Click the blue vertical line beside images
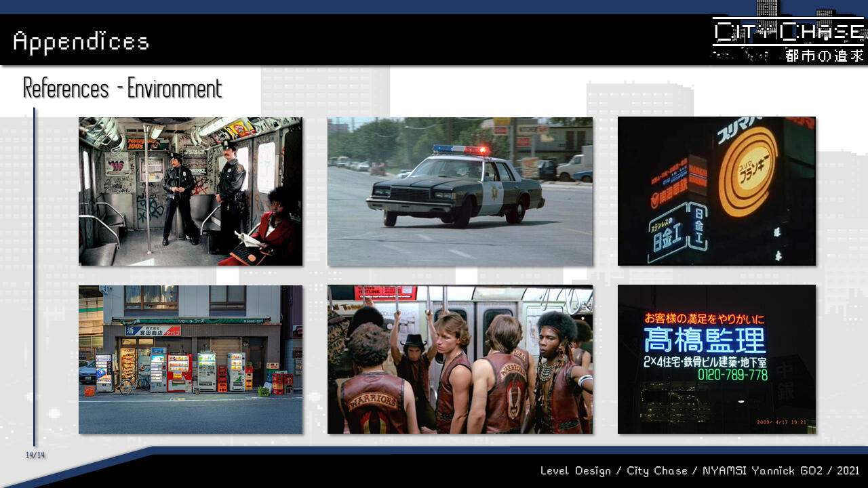This screenshot has width=868, height=488. (x=35, y=271)
